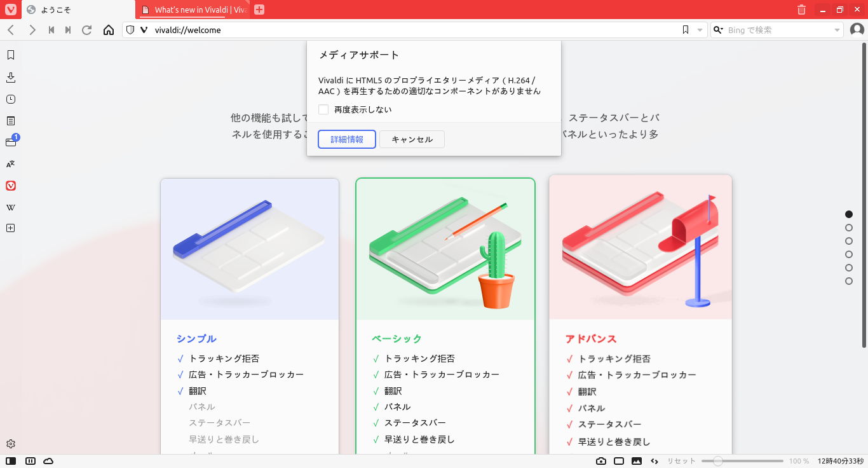The image size is (868, 468).
Task: Switch to What's new in Vivaldi tab
Action: pos(194,10)
